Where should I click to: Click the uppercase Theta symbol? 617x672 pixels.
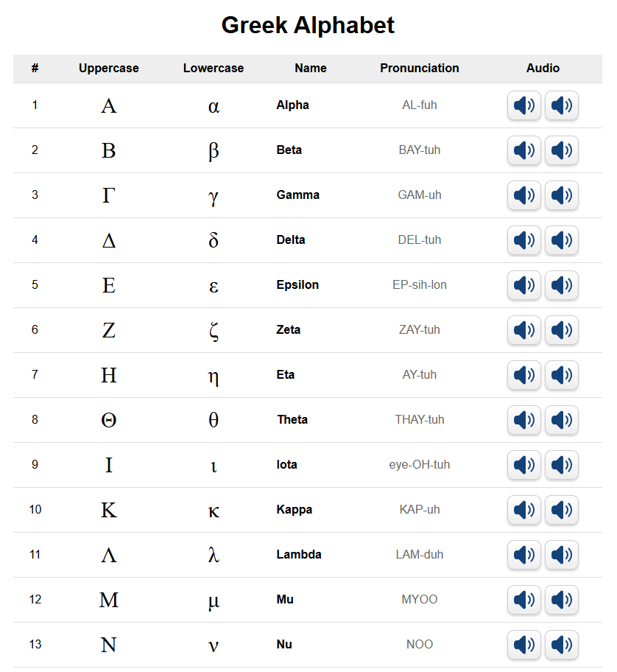109,420
